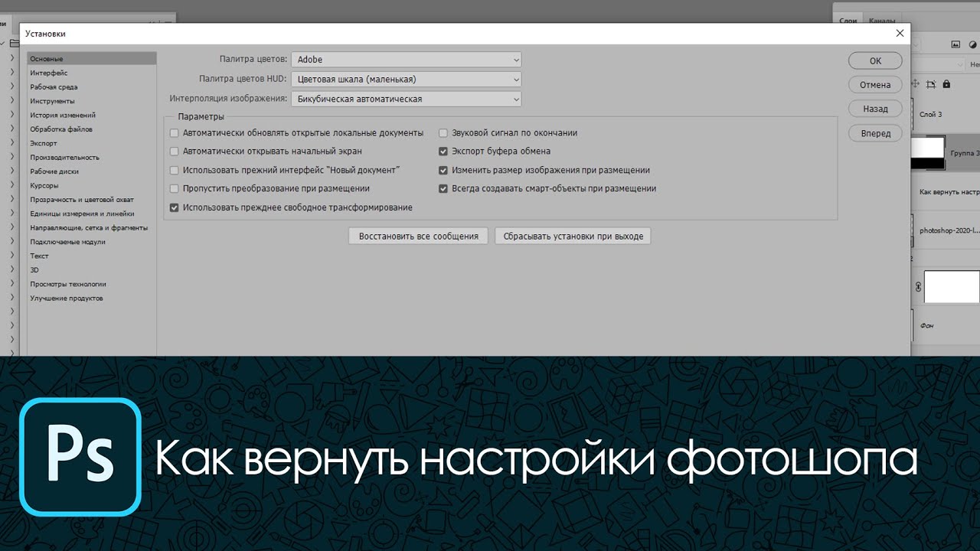Screen dimensions: 980x551
Task: Click the mask link chain icon on layer
Action: pyautogui.click(x=919, y=287)
